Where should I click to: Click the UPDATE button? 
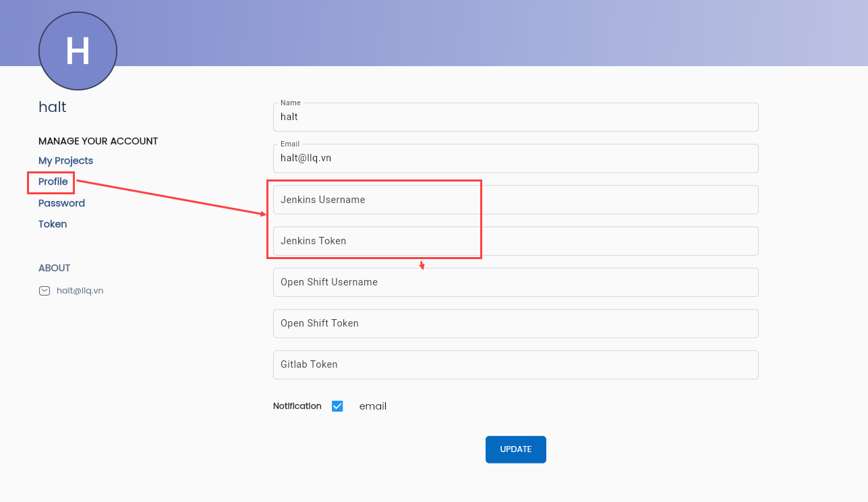(x=516, y=449)
